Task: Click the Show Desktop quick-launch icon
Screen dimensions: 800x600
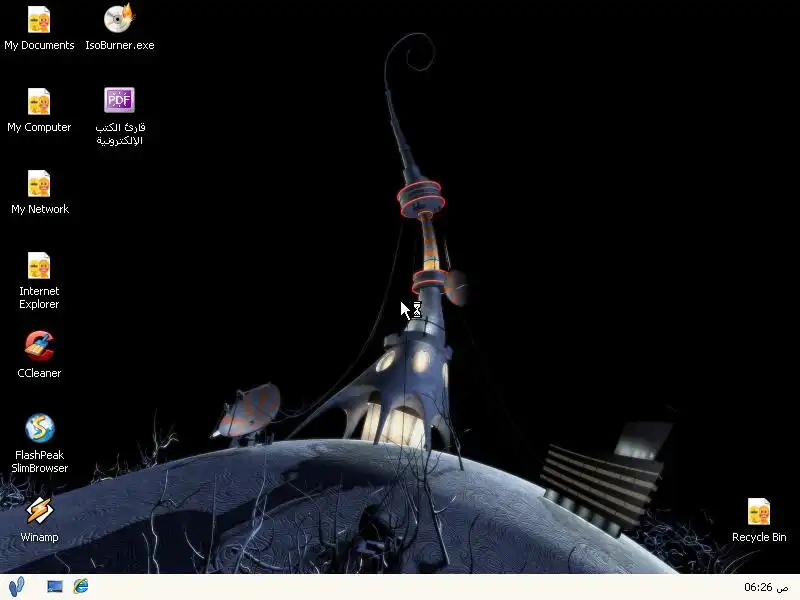Action: point(55,587)
